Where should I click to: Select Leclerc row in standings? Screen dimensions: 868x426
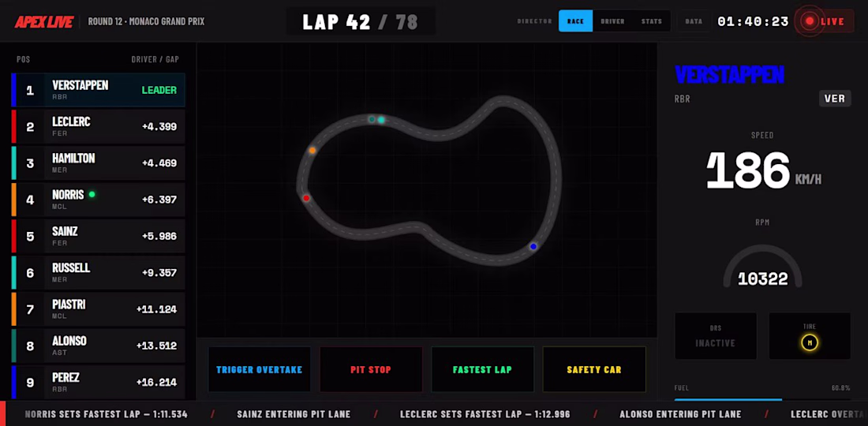pyautogui.click(x=98, y=126)
